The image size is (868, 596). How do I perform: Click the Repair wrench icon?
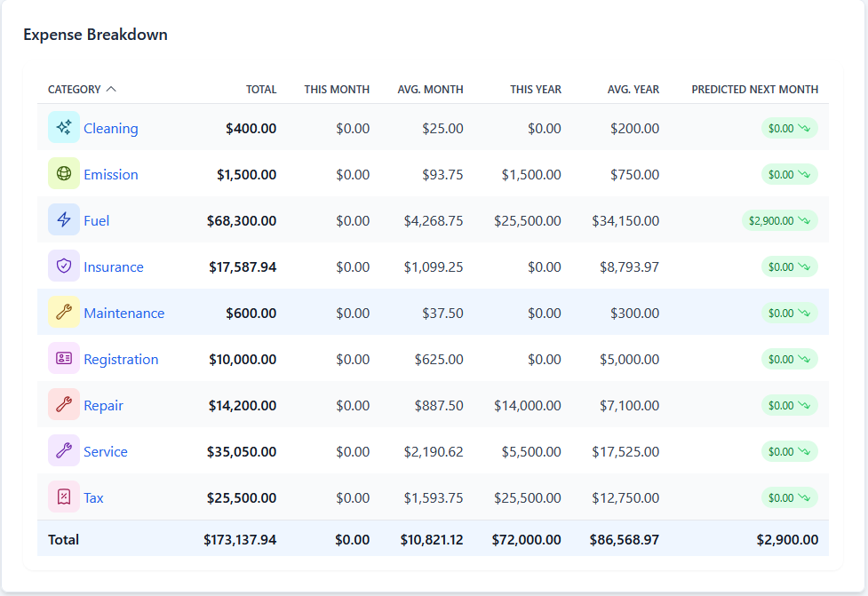[64, 405]
